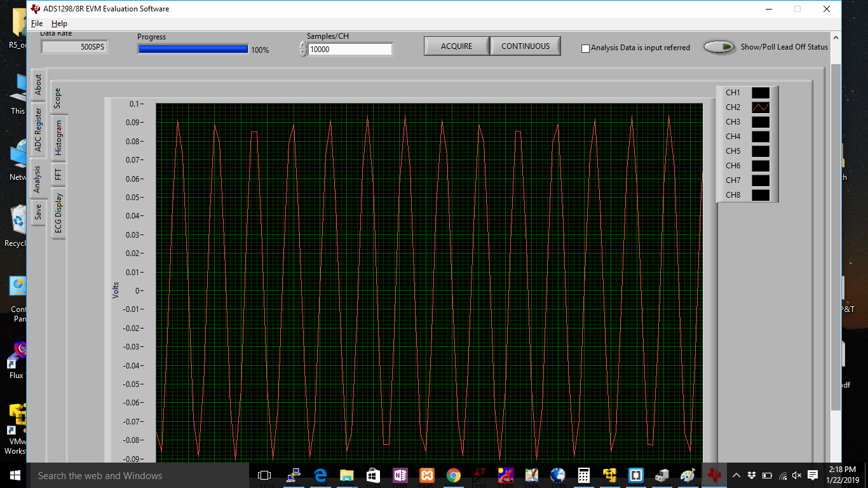Start CONTINUOUS acquisition
The height and width of the screenshot is (488, 868).
(526, 46)
